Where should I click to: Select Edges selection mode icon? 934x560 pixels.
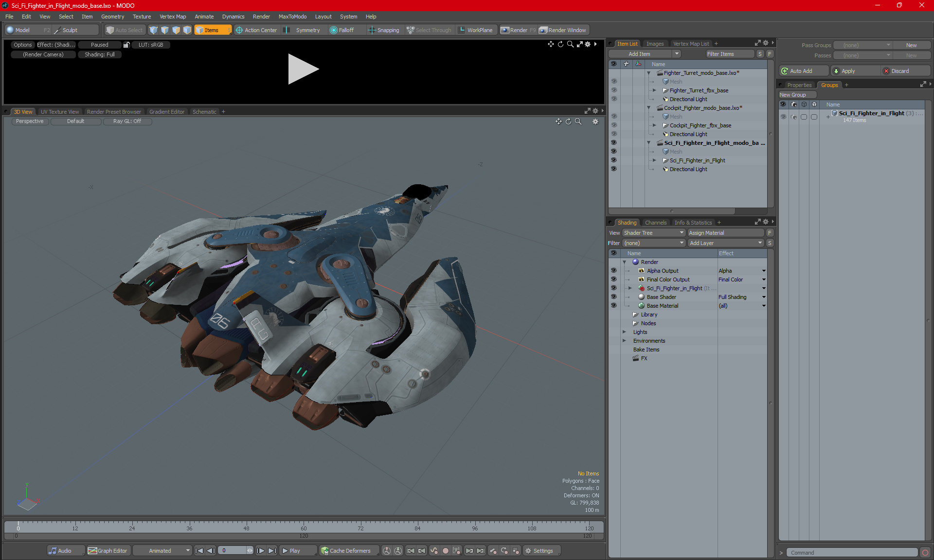(165, 30)
